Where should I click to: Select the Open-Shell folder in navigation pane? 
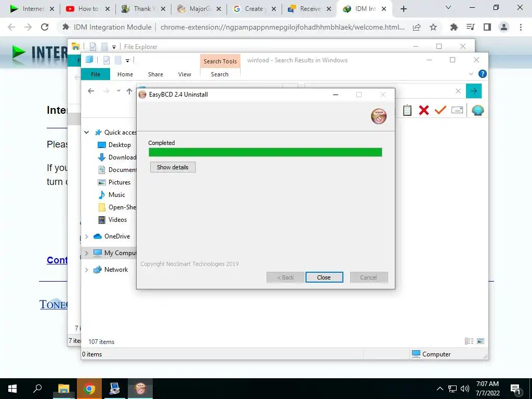pos(117,207)
